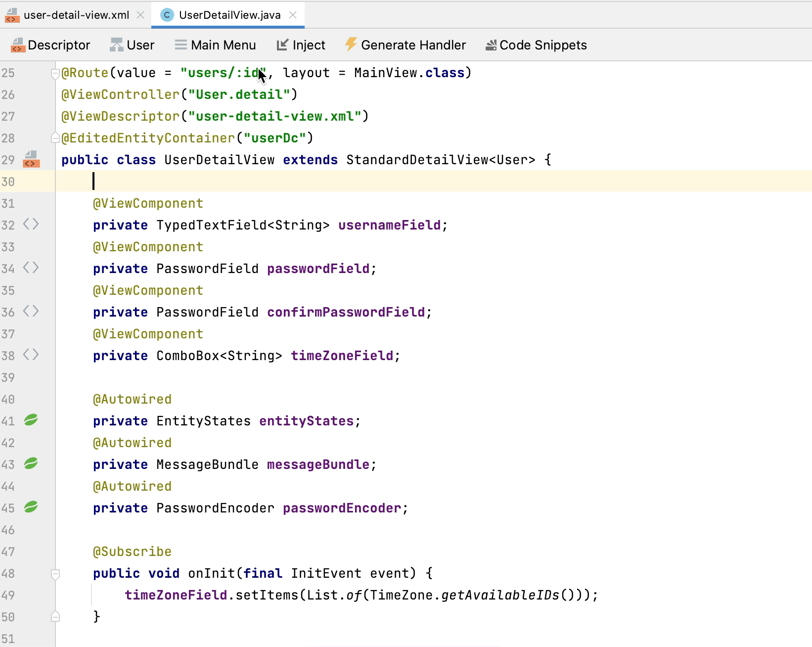Collapse the onInit method fold marker

pos(55,574)
